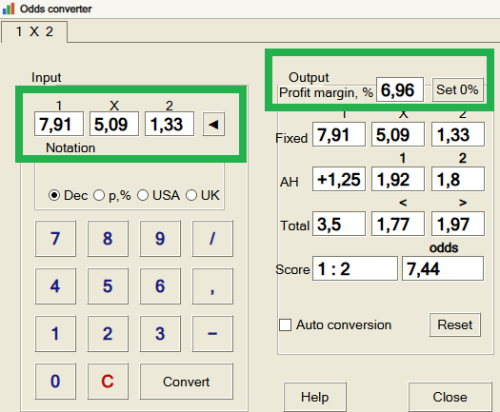
Task: Enable the Auto conversion checkbox
Action: pos(285,325)
